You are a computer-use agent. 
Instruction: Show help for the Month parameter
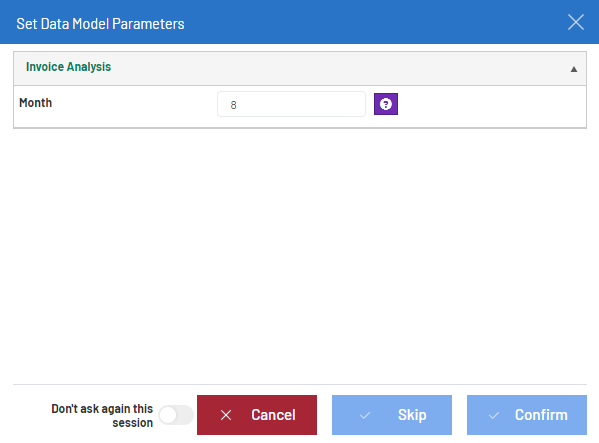(x=386, y=104)
